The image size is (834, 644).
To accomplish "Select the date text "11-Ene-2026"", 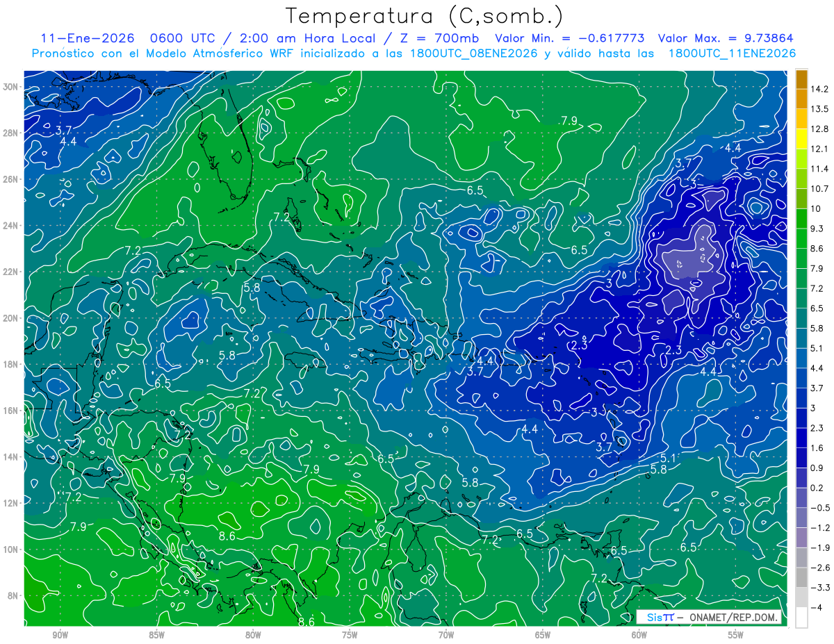I will (x=87, y=38).
